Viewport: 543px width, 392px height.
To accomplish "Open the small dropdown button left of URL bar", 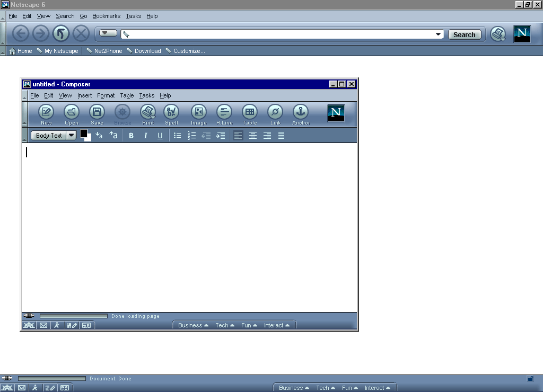I will tap(108, 33).
